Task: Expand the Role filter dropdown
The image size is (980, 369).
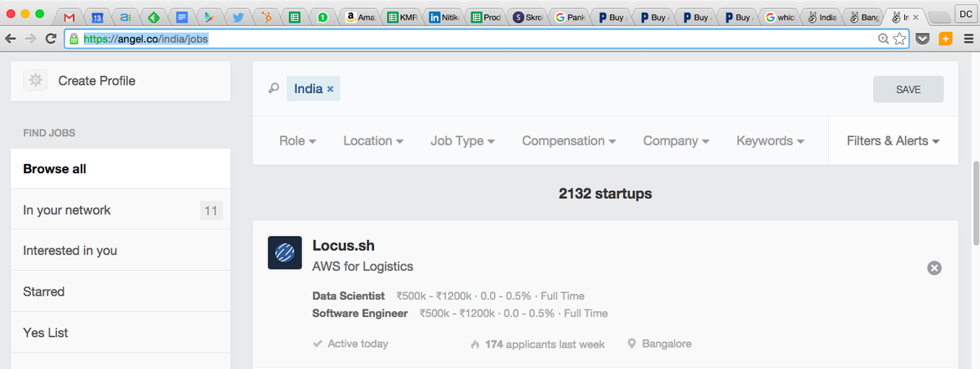Action: point(297,140)
